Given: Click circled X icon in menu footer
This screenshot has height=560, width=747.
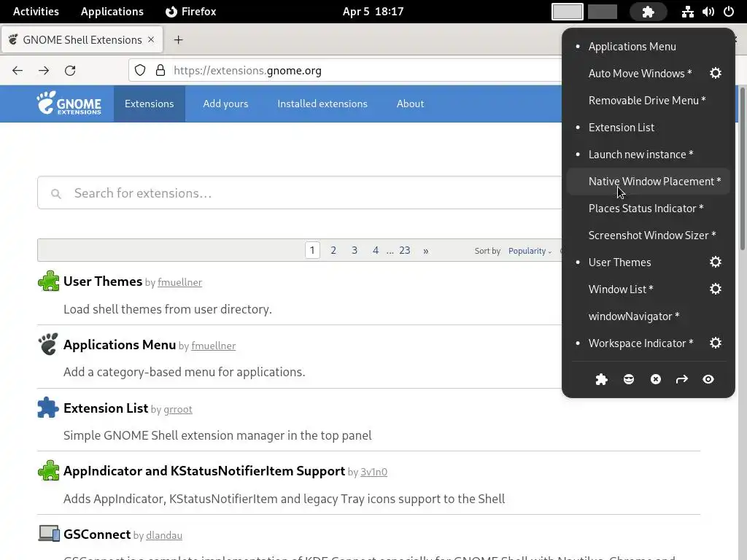Looking at the screenshot, I should pyautogui.click(x=656, y=379).
